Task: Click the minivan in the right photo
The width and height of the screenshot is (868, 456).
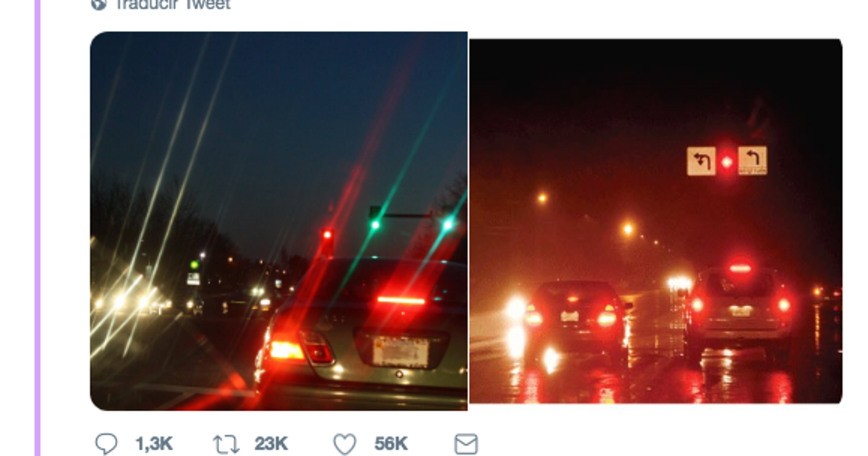Action: tap(738, 311)
